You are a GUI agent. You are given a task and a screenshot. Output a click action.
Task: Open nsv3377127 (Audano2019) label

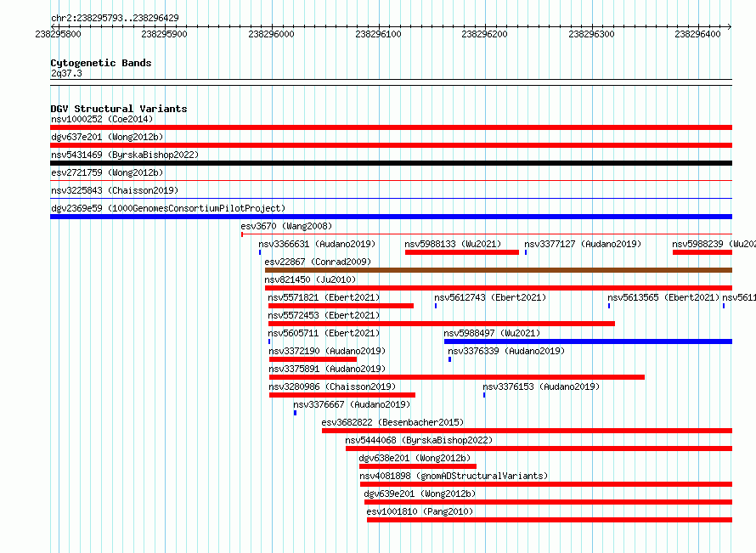[583, 244]
